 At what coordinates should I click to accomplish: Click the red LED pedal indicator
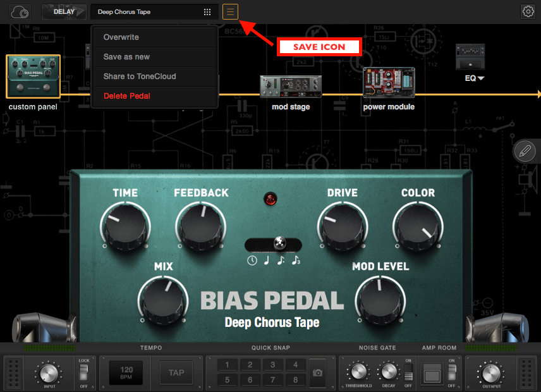[270, 199]
